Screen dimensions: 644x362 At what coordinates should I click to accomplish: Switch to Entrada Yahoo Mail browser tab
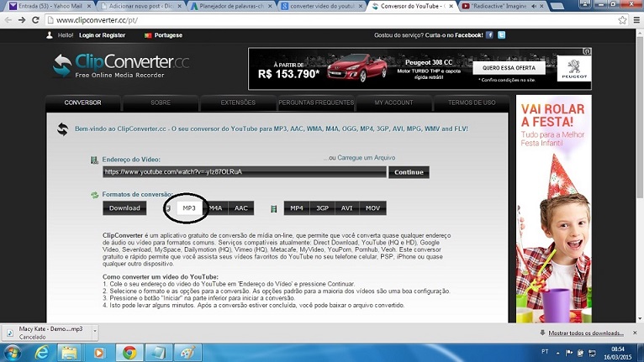point(50,6)
